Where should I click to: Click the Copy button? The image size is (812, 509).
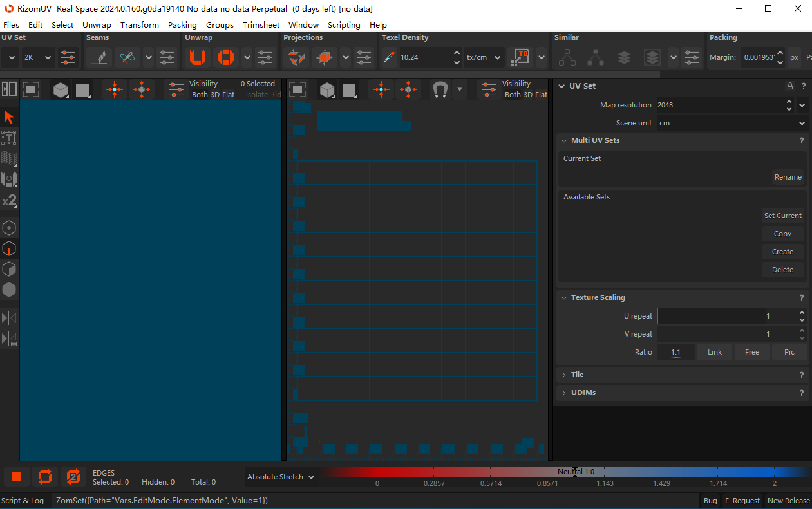pyautogui.click(x=783, y=234)
